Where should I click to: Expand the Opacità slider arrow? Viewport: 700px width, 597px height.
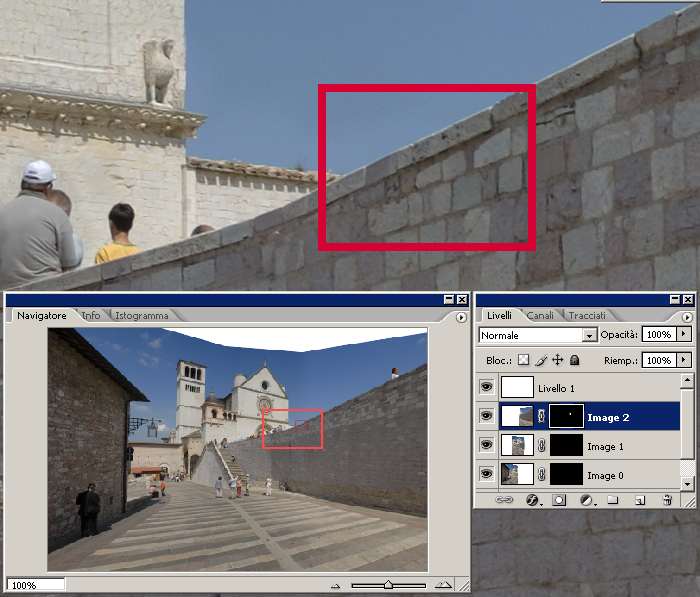tap(684, 334)
